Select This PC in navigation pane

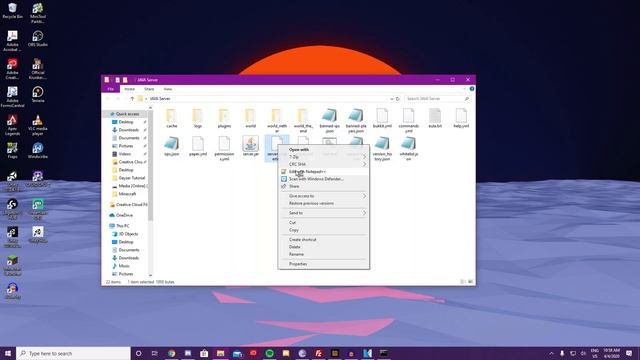122,226
